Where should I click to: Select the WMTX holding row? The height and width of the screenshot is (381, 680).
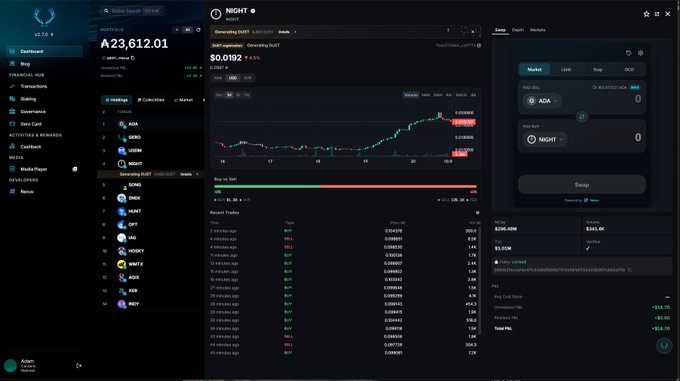click(150, 264)
